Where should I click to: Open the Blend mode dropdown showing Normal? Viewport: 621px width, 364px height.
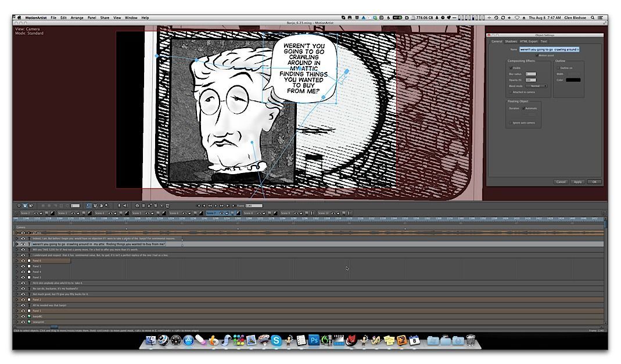pos(536,85)
